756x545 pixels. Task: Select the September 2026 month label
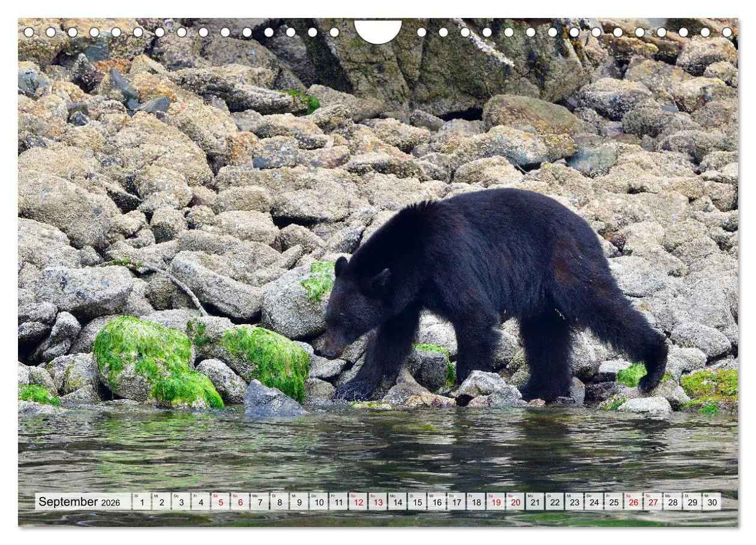pos(79,502)
